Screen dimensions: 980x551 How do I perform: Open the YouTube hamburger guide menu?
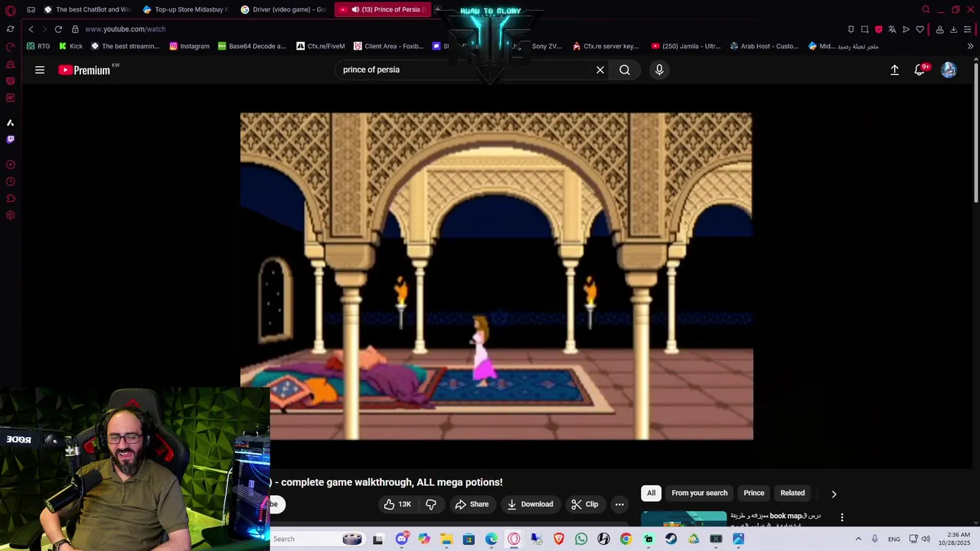(x=40, y=70)
